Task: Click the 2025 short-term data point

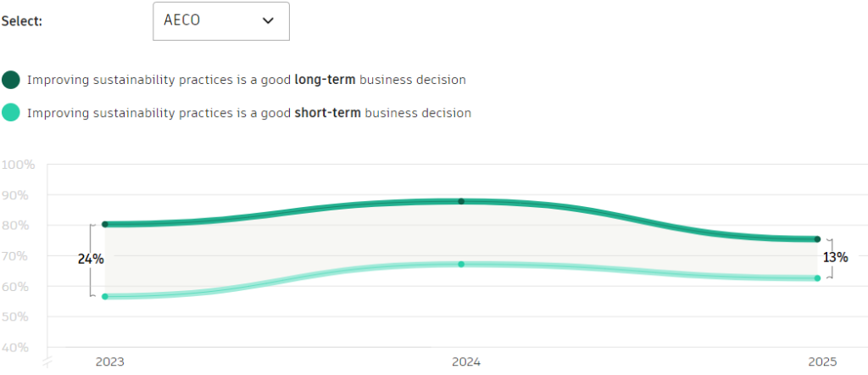Action: [817, 278]
